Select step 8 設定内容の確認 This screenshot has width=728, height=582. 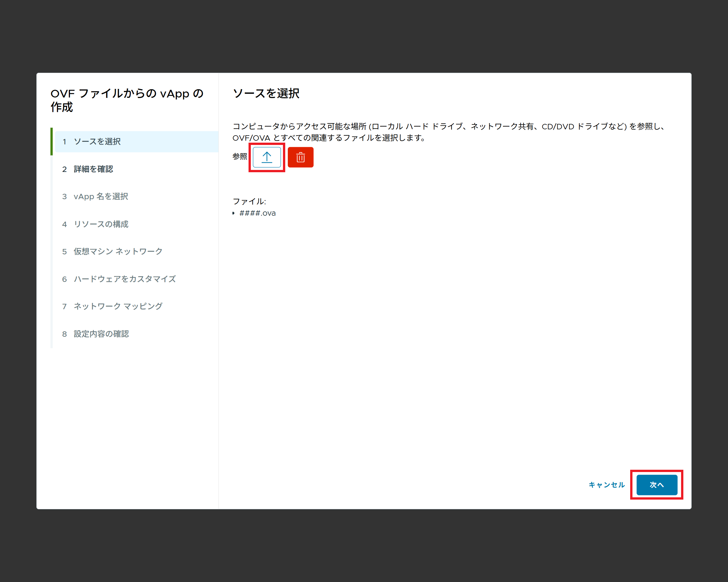coord(101,334)
